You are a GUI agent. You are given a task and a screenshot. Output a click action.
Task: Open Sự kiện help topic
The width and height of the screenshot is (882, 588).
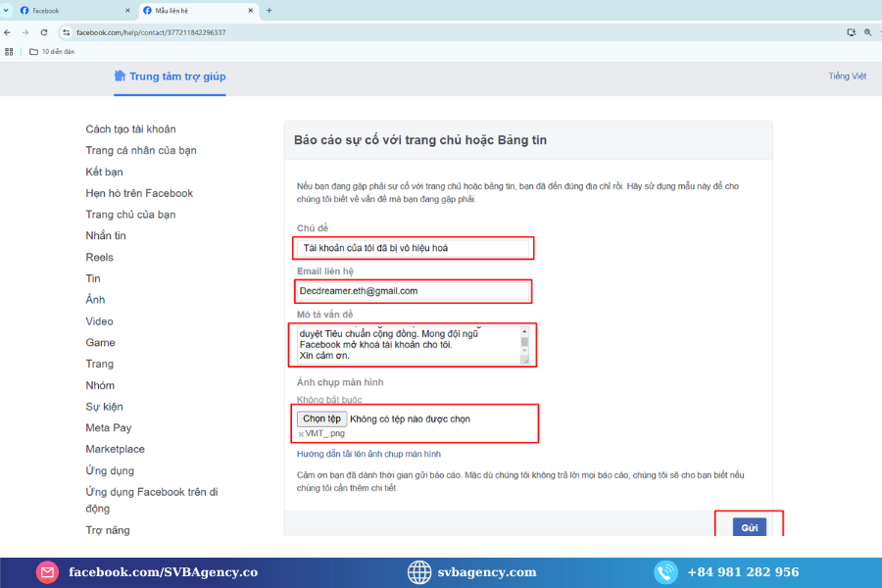(x=104, y=407)
